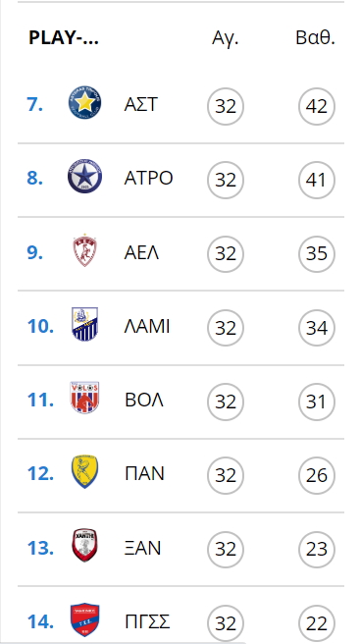The width and height of the screenshot is (360, 644).
Task: Open team ΑΤΡΟ page
Action: click(148, 179)
